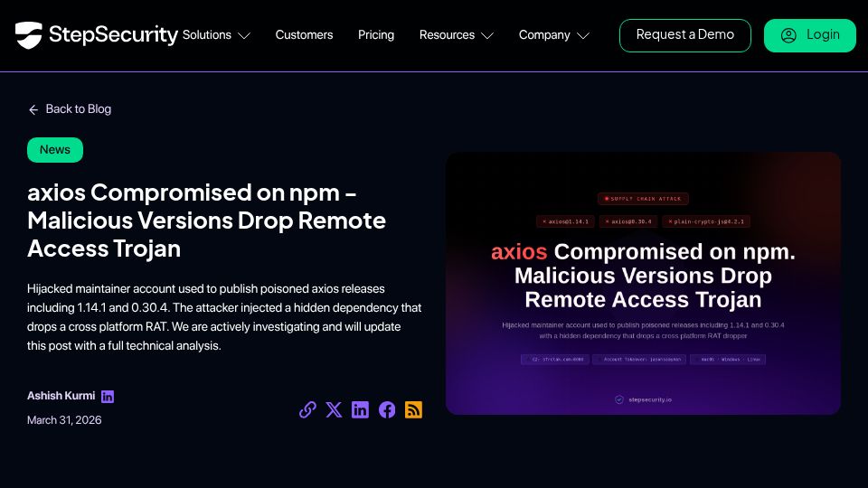Open the Customers page
This screenshot has width=868, height=488.
pyautogui.click(x=304, y=35)
